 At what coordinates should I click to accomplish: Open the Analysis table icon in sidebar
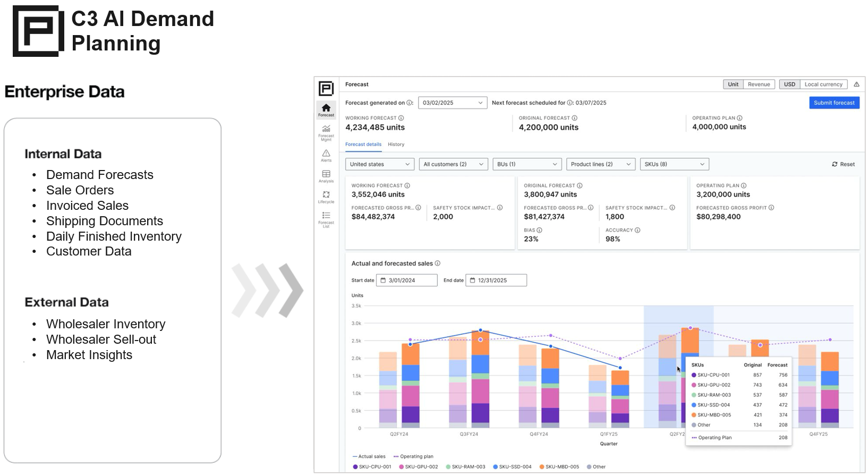point(326,174)
